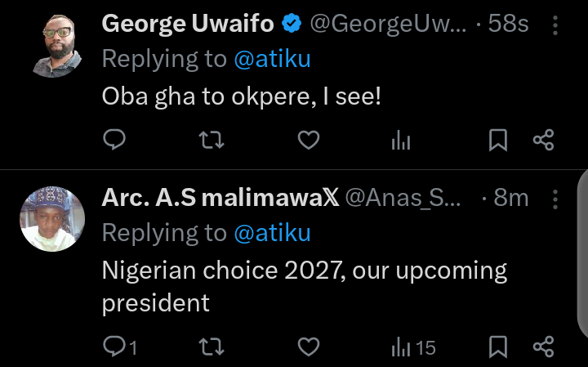
Task: Open @atiku link in George's reply
Action: [x=273, y=60]
